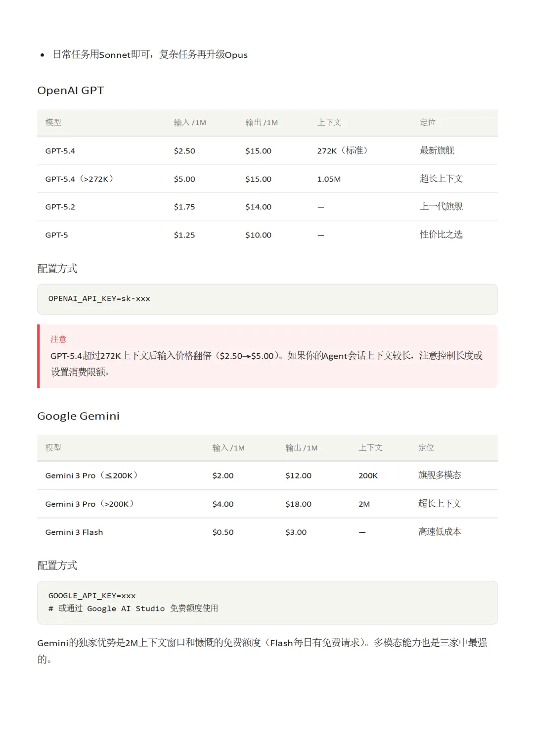Click the $0.50 input price cell
The height and width of the screenshot is (756, 534).
(223, 532)
